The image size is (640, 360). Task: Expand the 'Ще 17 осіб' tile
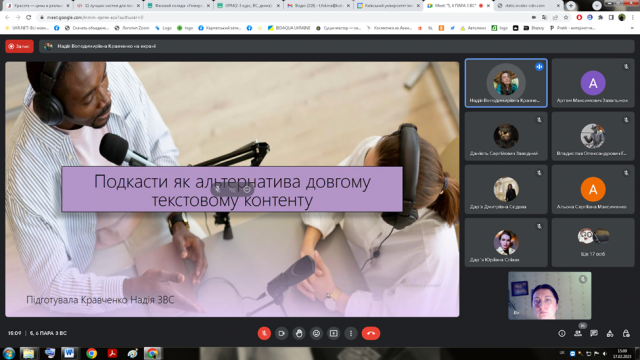coord(593,242)
